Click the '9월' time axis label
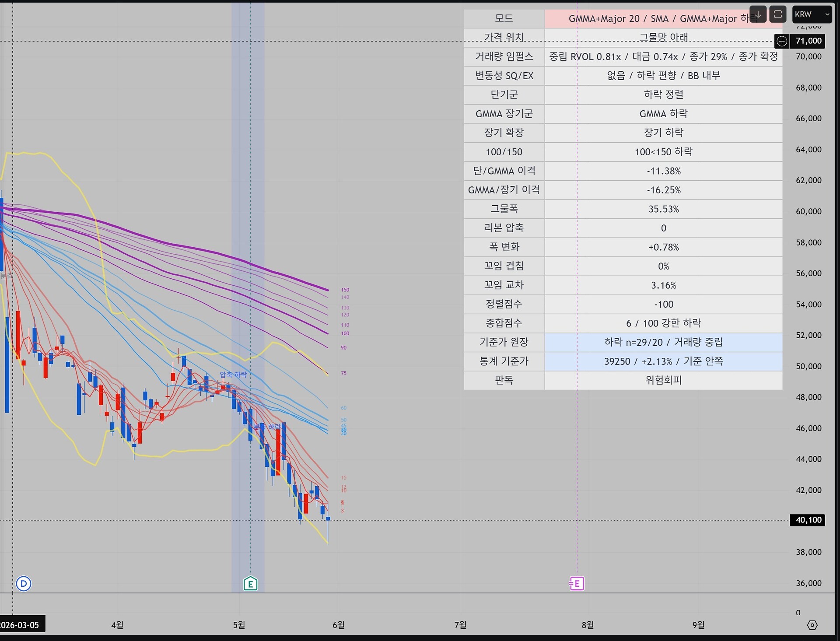 pyautogui.click(x=698, y=625)
